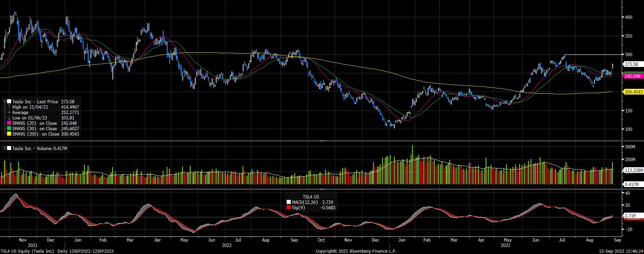The image size is (644, 254).
Task: Click the white Volume legend color swatch
Action: [9, 148]
